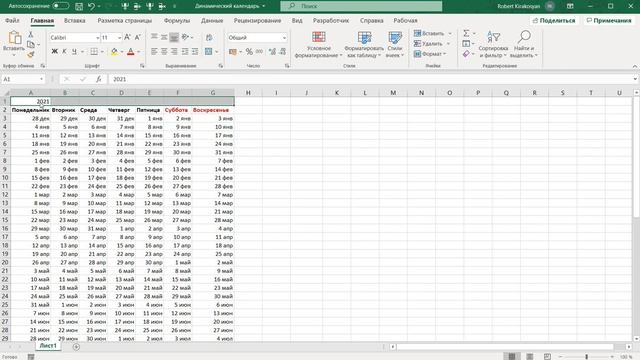Toggle the AutoSave switch

pos(60,6)
